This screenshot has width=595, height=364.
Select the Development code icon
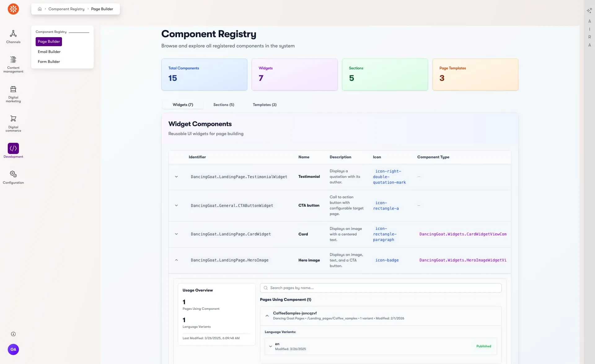point(13,148)
